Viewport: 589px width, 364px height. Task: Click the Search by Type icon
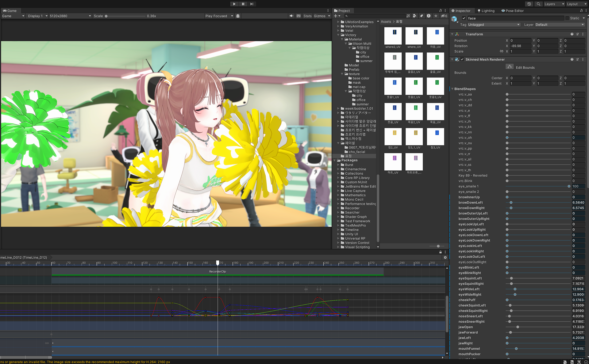coord(415,16)
